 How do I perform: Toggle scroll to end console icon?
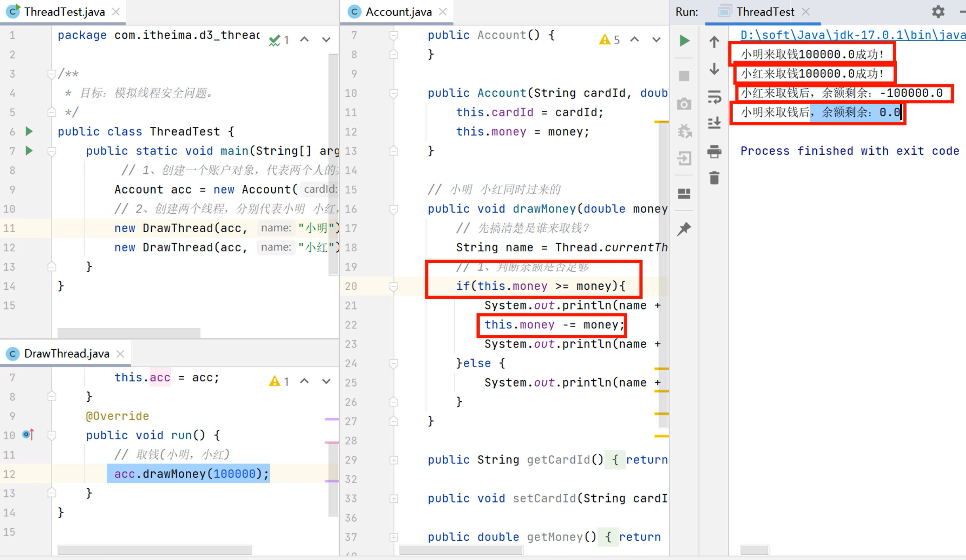(x=714, y=123)
